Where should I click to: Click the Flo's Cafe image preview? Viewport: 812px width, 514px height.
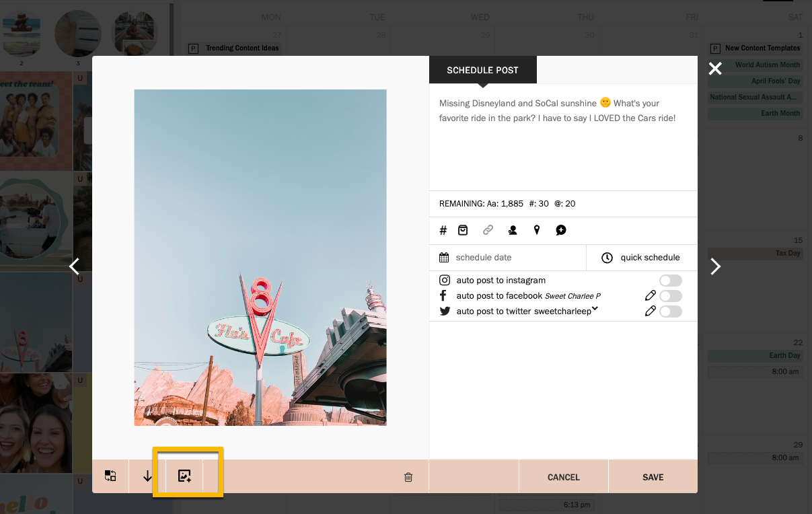click(x=260, y=258)
